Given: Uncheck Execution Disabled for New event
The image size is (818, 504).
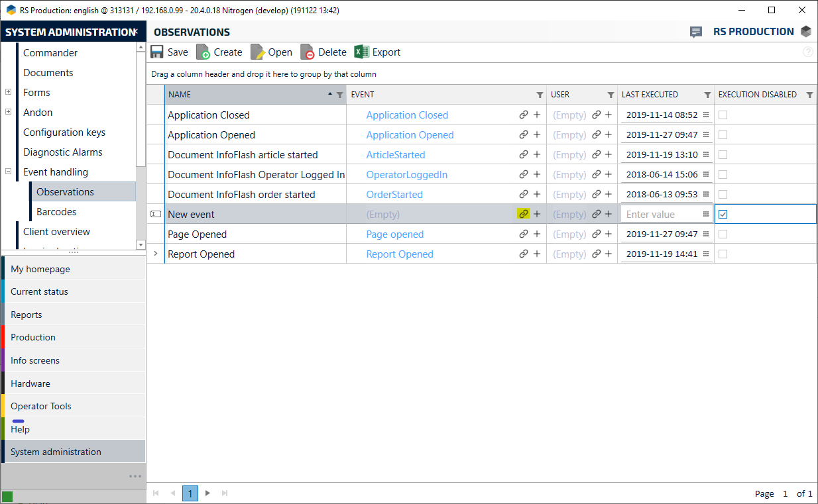Looking at the screenshot, I should 723,214.
